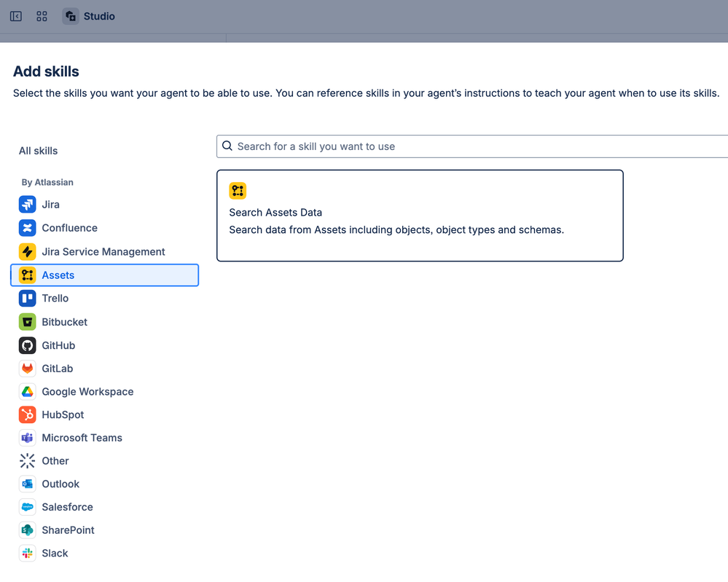This screenshot has height=582, width=728.
Task: Click the Jira Service Management lightning icon
Action: [28, 251]
